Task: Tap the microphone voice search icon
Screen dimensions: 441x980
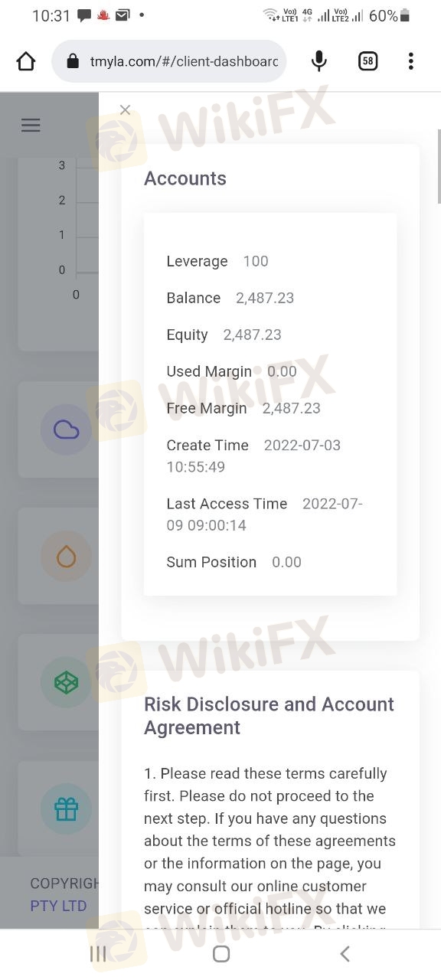Action: pyautogui.click(x=319, y=61)
